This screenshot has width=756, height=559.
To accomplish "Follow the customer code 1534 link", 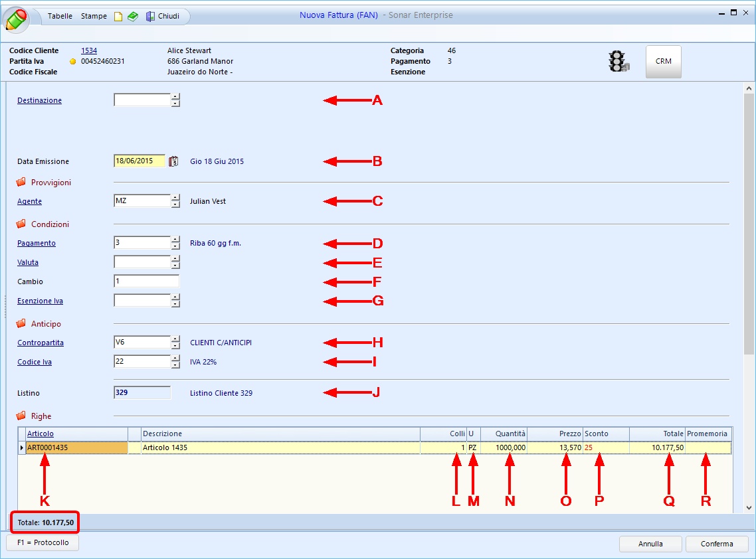I will click(89, 50).
